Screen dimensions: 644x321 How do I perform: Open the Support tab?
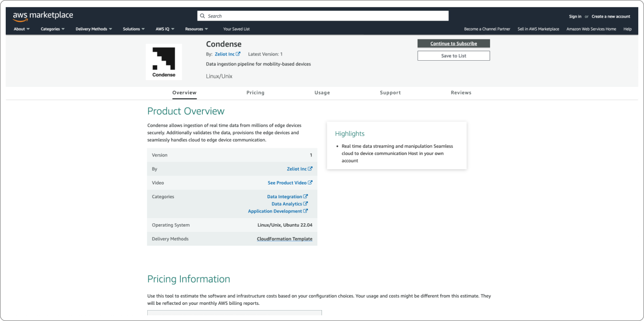click(390, 92)
